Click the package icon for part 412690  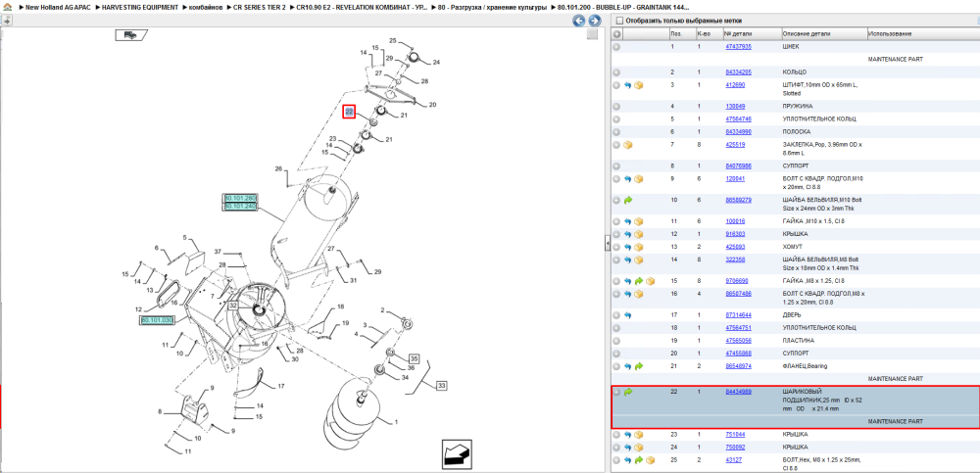(639, 85)
